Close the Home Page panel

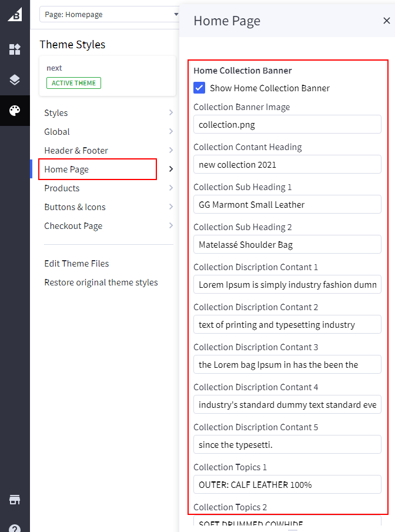(386, 21)
